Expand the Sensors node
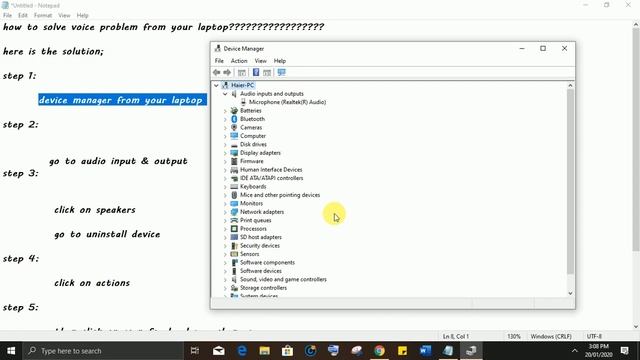 pos(225,254)
